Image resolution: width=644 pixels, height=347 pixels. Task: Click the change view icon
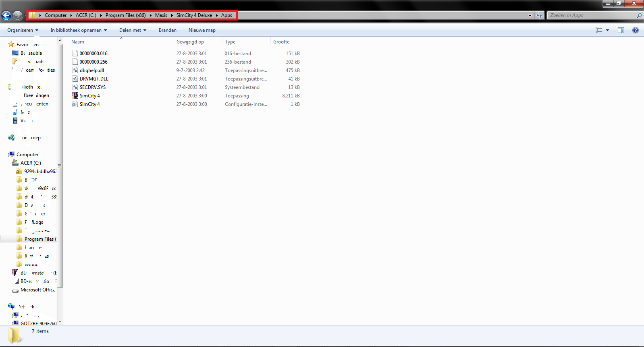pos(599,30)
